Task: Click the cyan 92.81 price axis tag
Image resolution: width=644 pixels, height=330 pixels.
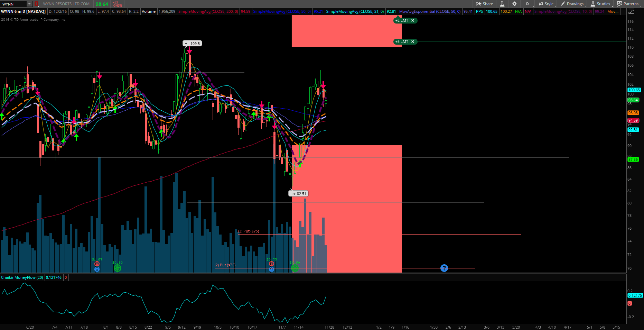Action: 633,130
